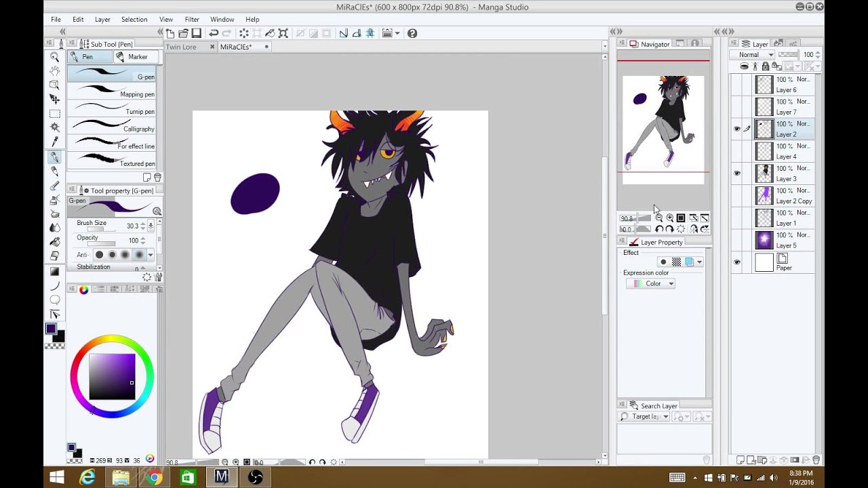Choose the Mapping pen sub tool

coord(112,91)
